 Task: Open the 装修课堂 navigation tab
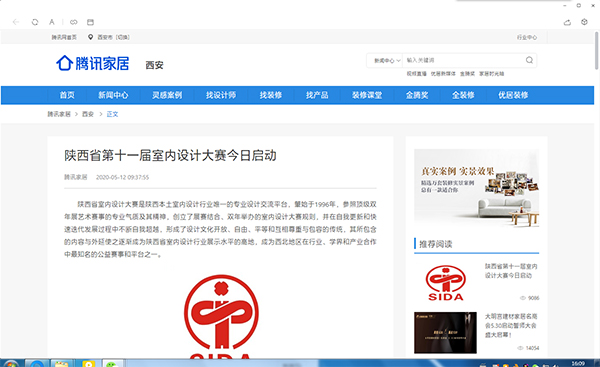coord(367,95)
